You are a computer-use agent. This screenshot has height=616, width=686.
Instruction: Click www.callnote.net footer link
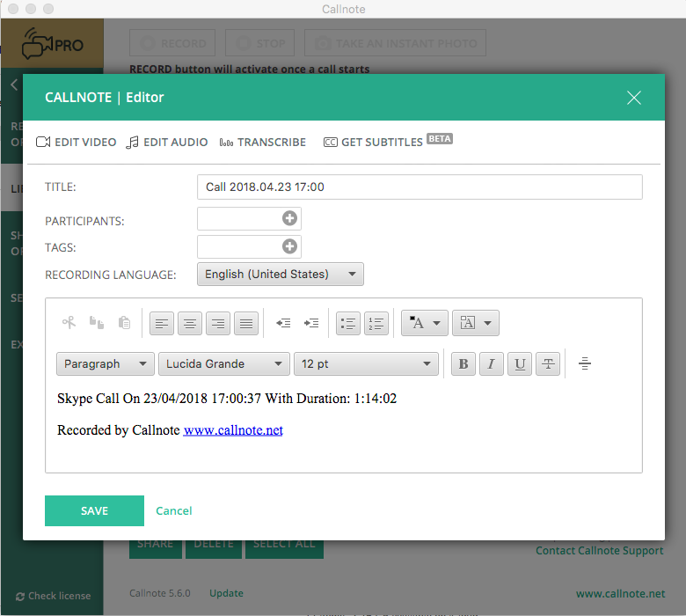point(620,594)
